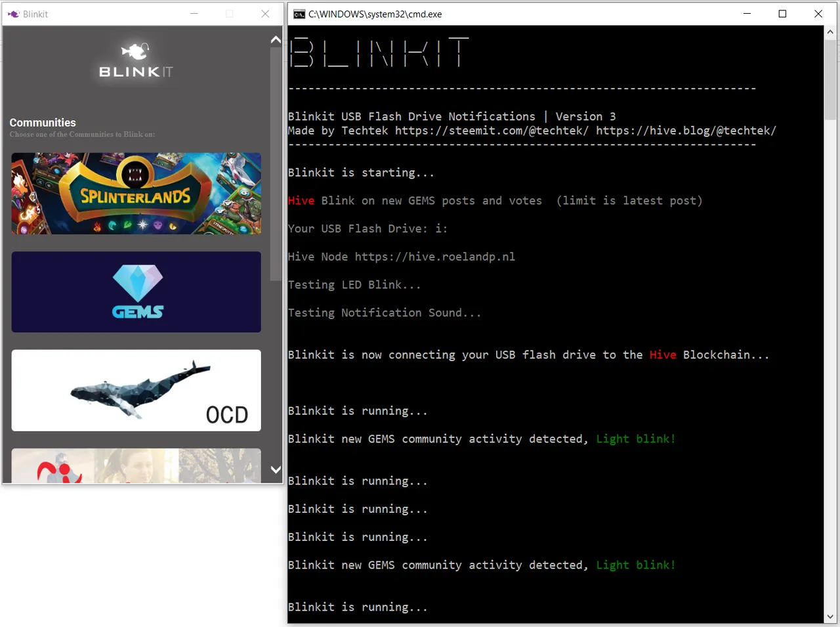Close the cmd.exe window
This screenshot has height=627, width=840.
(x=818, y=14)
